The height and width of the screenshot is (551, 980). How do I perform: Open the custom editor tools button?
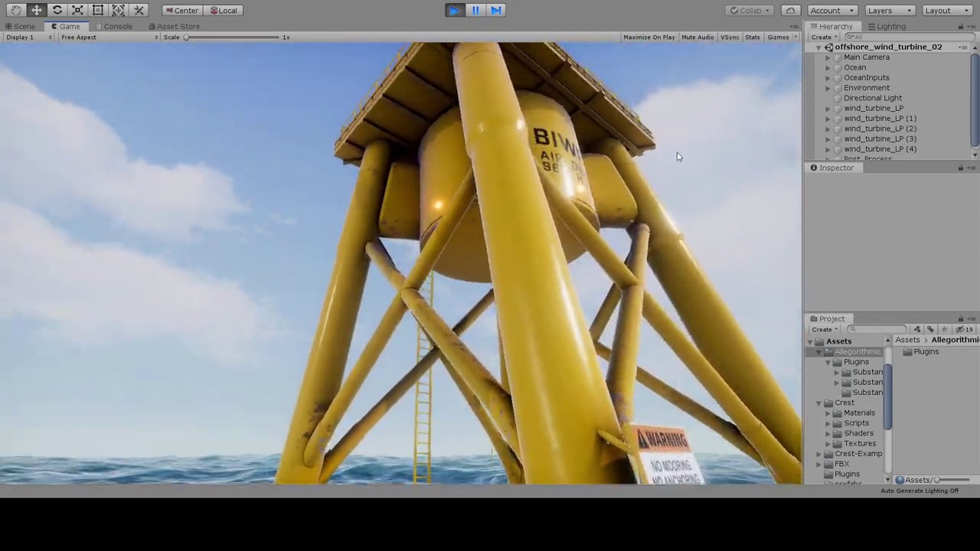[x=139, y=10]
